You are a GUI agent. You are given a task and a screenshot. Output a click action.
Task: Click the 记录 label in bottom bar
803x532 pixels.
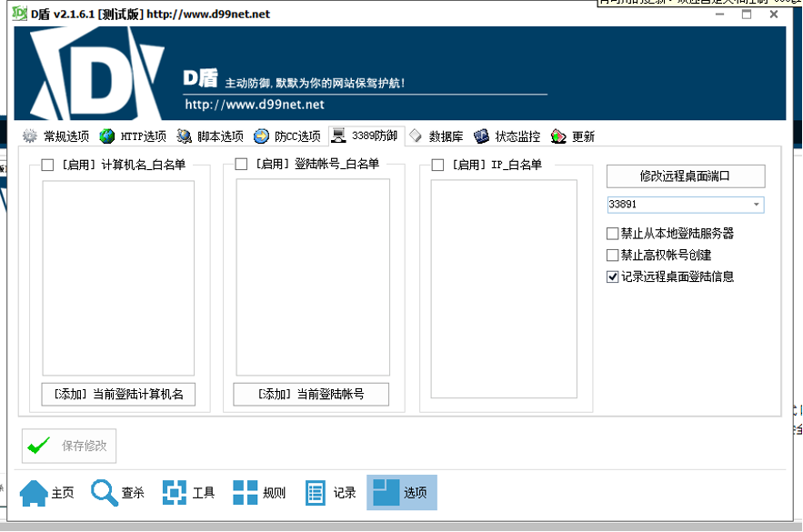[x=345, y=493]
